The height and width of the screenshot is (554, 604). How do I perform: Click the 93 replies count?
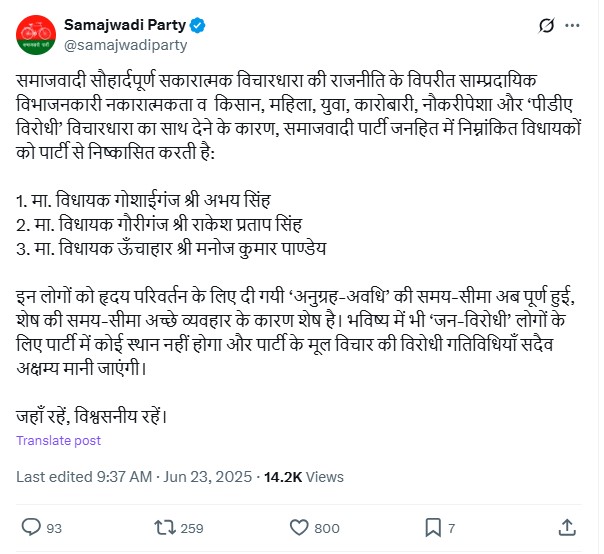pyautogui.click(x=55, y=528)
